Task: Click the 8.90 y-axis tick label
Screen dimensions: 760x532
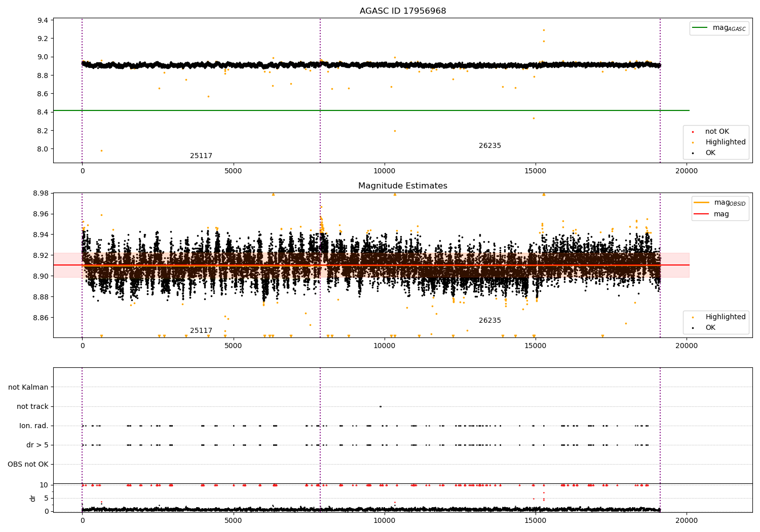Action: pos(41,276)
